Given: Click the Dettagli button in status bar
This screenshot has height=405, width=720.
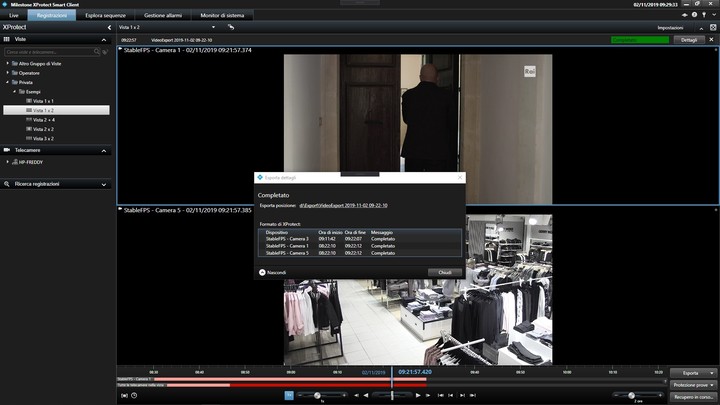Looking at the screenshot, I should (x=689, y=39).
